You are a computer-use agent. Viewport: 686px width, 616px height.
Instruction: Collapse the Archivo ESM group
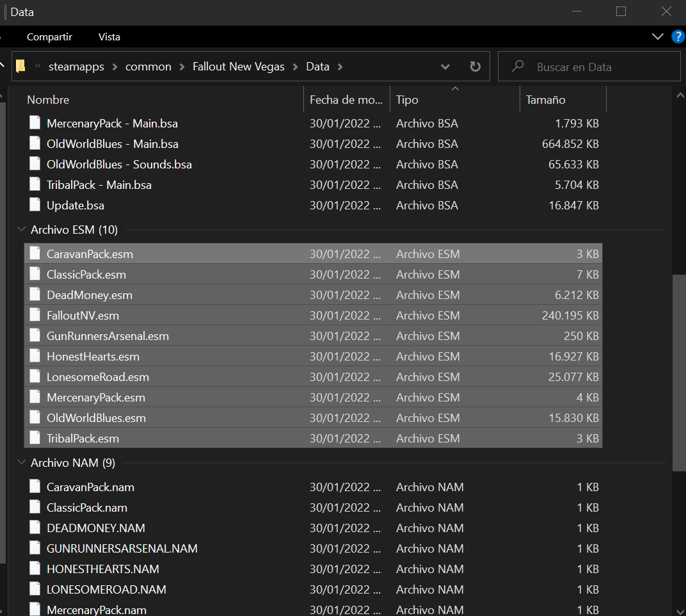(x=20, y=230)
